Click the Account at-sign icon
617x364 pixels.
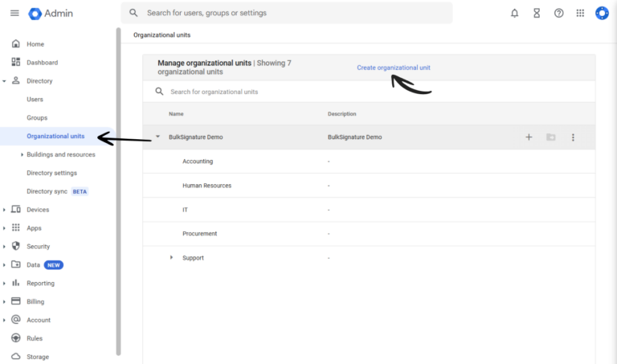[x=16, y=319]
